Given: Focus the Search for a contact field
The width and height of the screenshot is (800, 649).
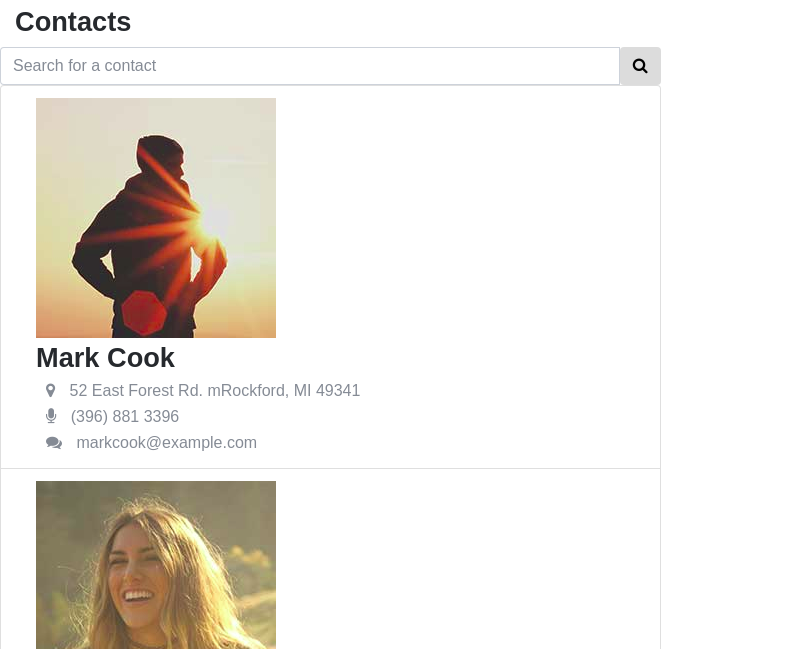Looking at the screenshot, I should (x=310, y=66).
